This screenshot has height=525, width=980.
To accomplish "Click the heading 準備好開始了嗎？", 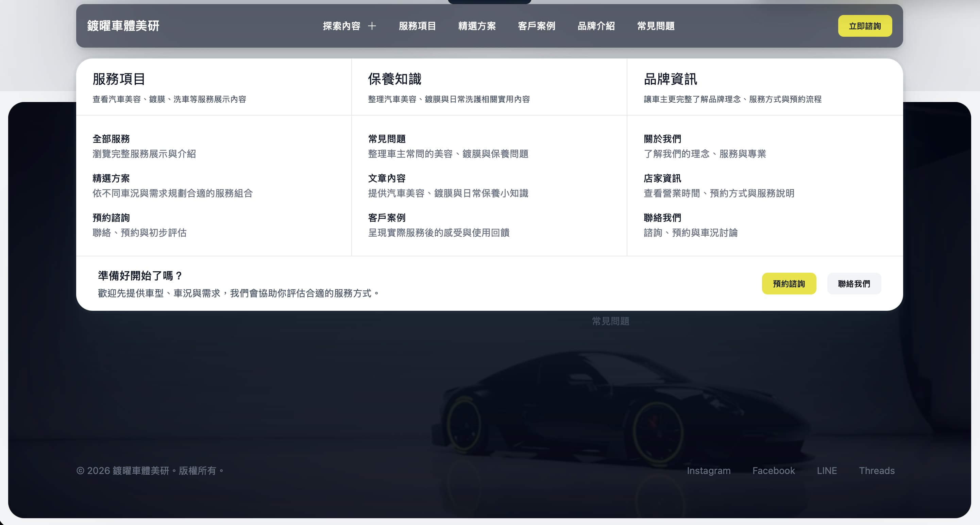I will (x=141, y=275).
